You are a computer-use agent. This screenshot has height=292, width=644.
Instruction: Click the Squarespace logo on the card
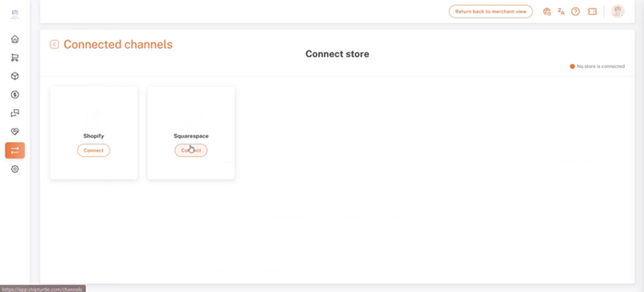coord(191,116)
